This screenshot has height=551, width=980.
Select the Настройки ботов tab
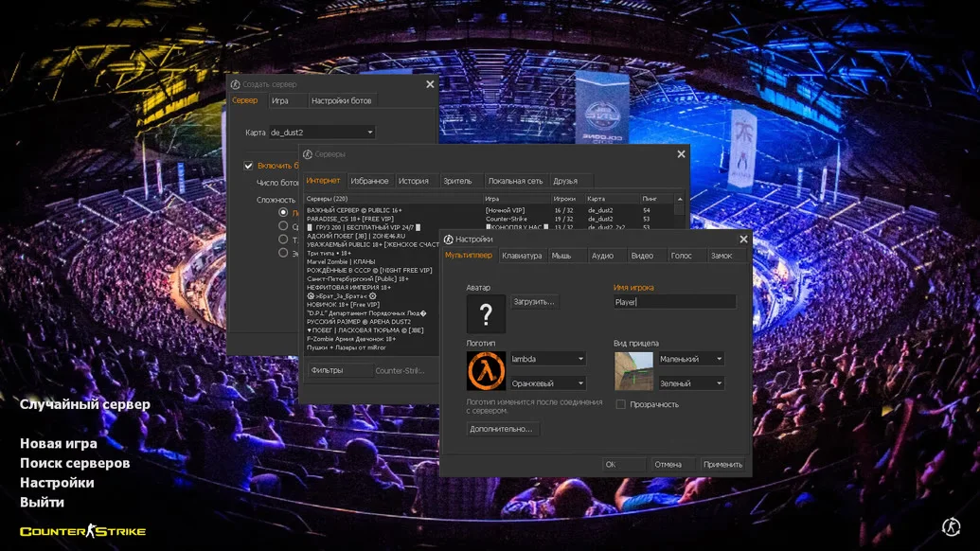(x=341, y=100)
